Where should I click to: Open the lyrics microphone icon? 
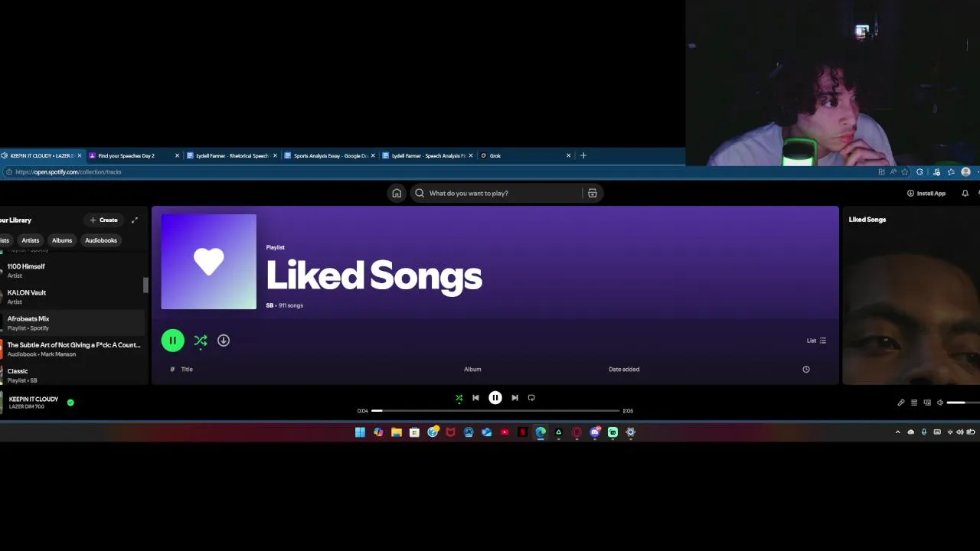[901, 403]
